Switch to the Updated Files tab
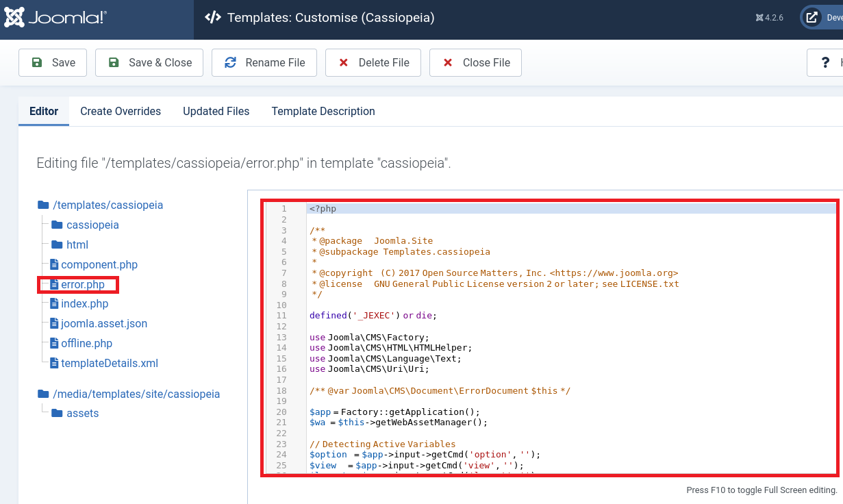 216,111
